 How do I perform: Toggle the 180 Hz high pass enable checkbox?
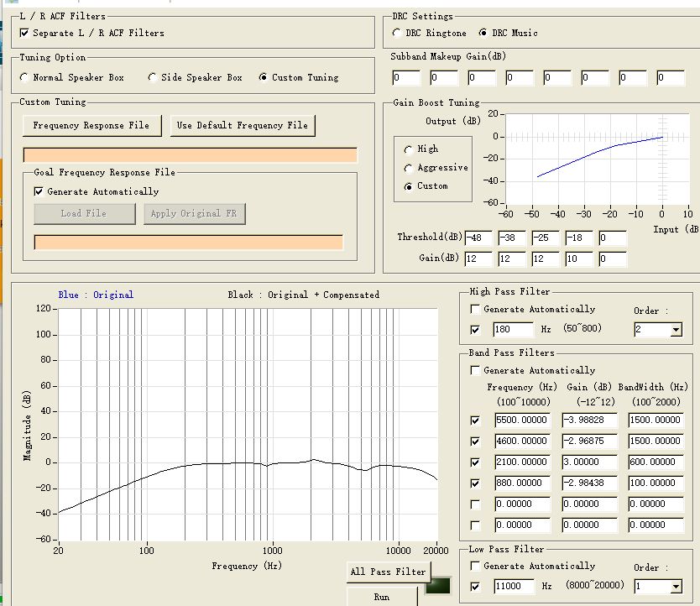click(475, 330)
